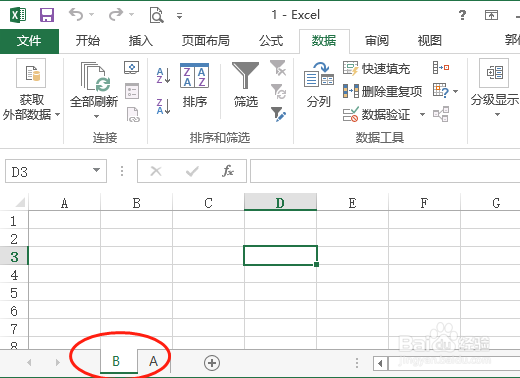Switch to the 开始 (Home) tab
Screen dimensions: 520x378
pos(87,41)
